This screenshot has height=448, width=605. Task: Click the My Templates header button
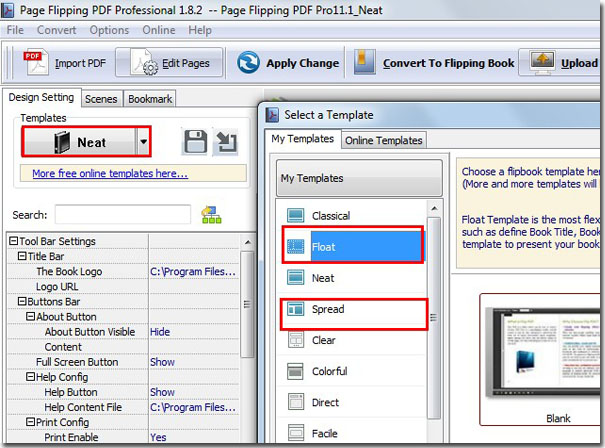coord(359,178)
